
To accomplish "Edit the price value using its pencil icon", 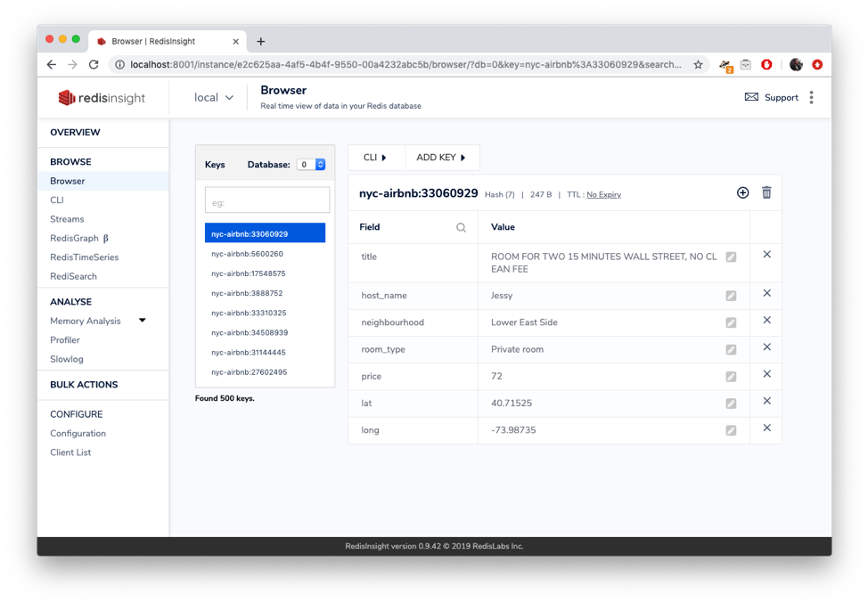I will 732,375.
